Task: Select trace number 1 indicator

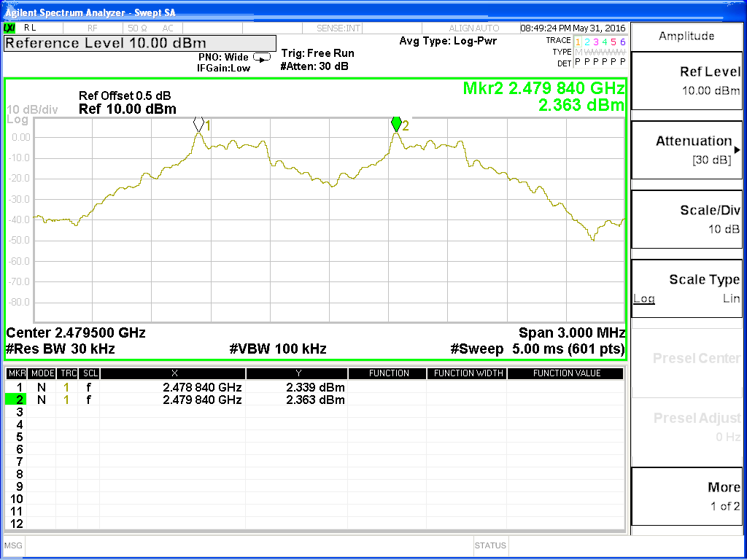Action: click(x=578, y=42)
